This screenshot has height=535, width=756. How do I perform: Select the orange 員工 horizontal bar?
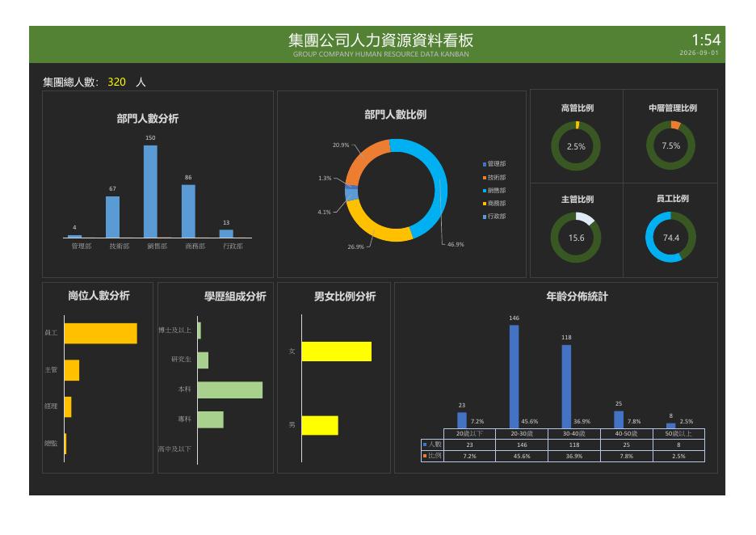click(101, 333)
